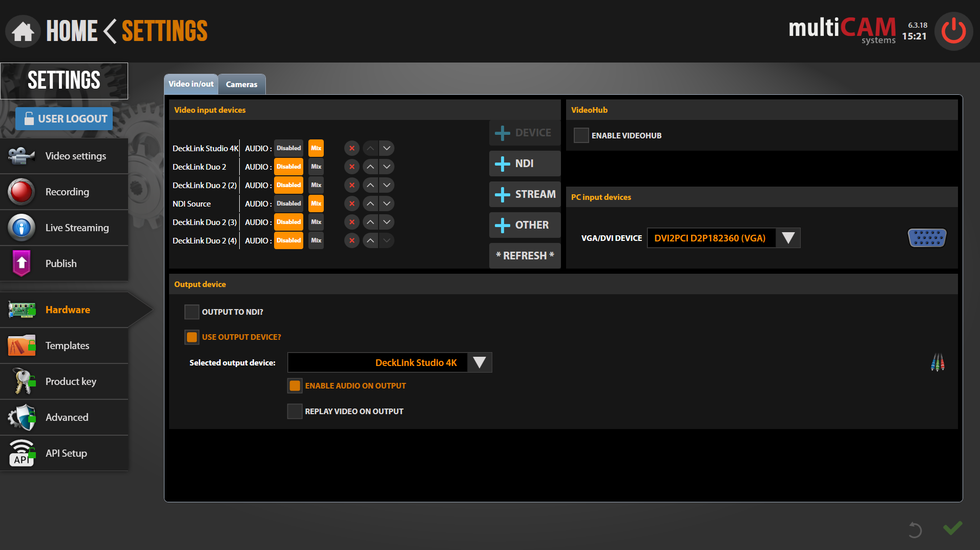
Task: Add an Other input source
Action: pyautogui.click(x=525, y=225)
